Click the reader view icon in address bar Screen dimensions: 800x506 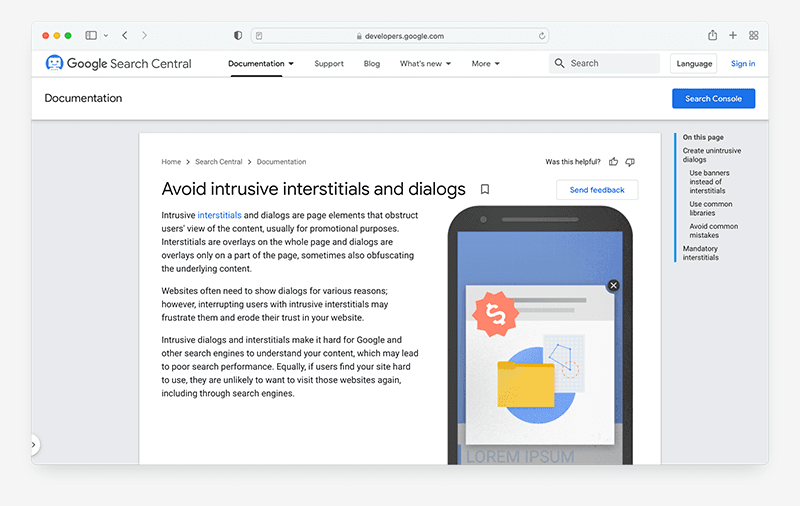(259, 36)
